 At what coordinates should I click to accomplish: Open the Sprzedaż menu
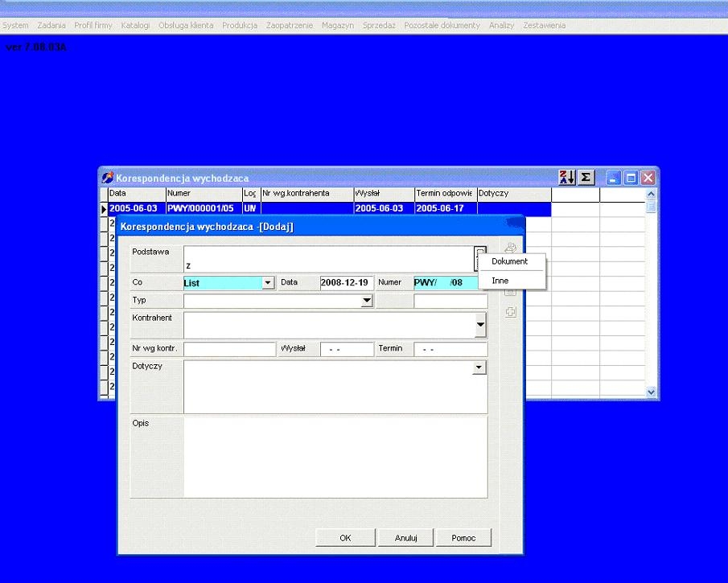[x=379, y=26]
